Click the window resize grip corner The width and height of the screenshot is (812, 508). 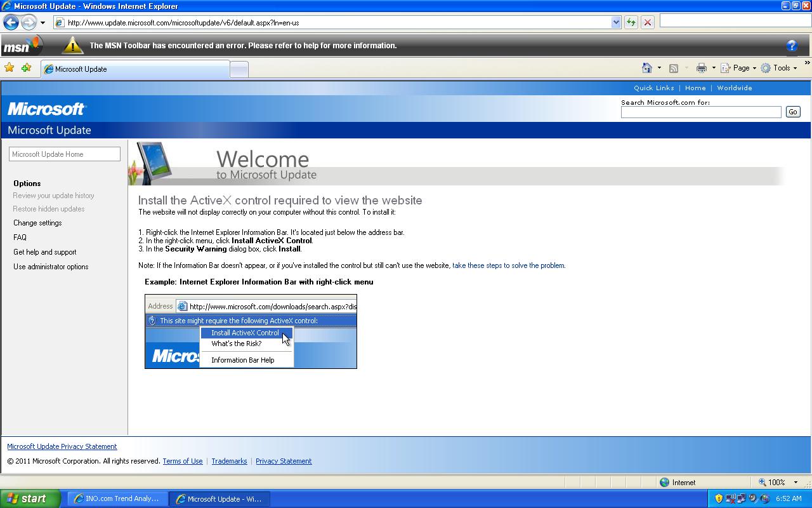pyautogui.click(x=806, y=483)
